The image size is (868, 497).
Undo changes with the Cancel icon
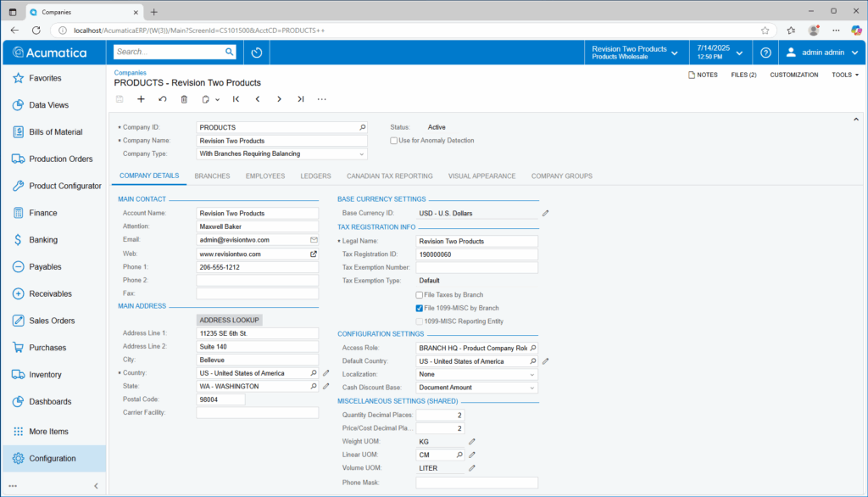162,99
